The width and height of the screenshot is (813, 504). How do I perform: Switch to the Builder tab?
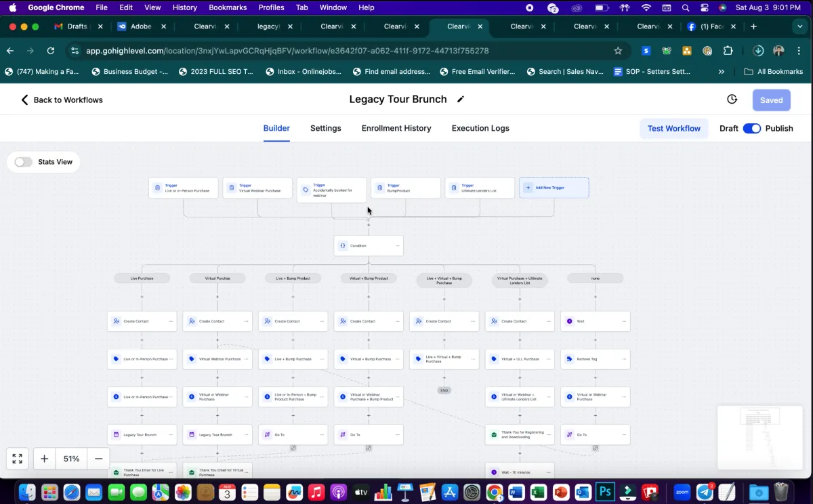click(276, 128)
